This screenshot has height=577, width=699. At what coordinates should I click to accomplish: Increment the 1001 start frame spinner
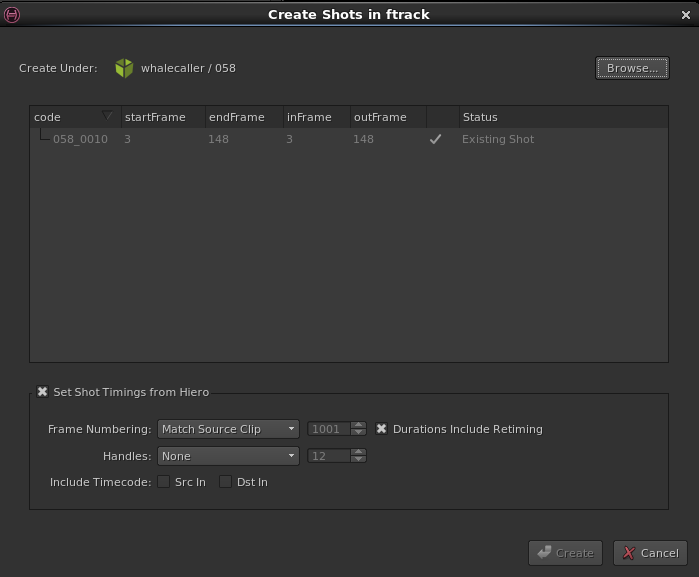coord(358,425)
